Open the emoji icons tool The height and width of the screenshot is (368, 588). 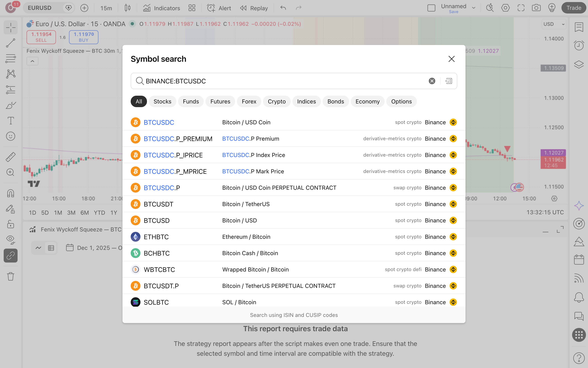click(x=11, y=136)
